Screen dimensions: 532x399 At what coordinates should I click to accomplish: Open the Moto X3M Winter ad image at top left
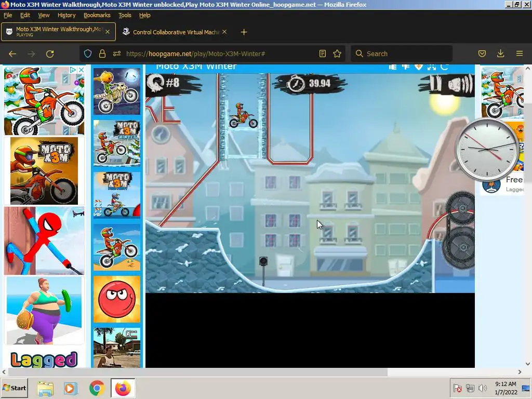(44, 101)
